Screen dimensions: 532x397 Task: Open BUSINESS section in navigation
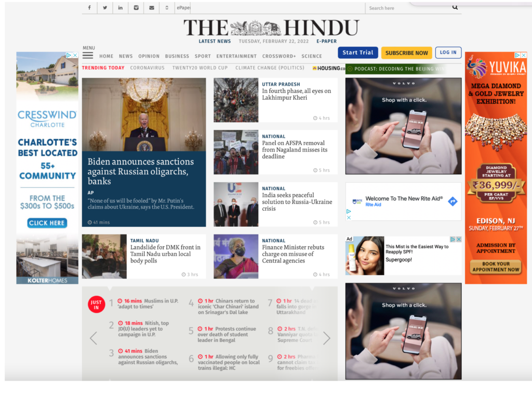[x=177, y=56]
